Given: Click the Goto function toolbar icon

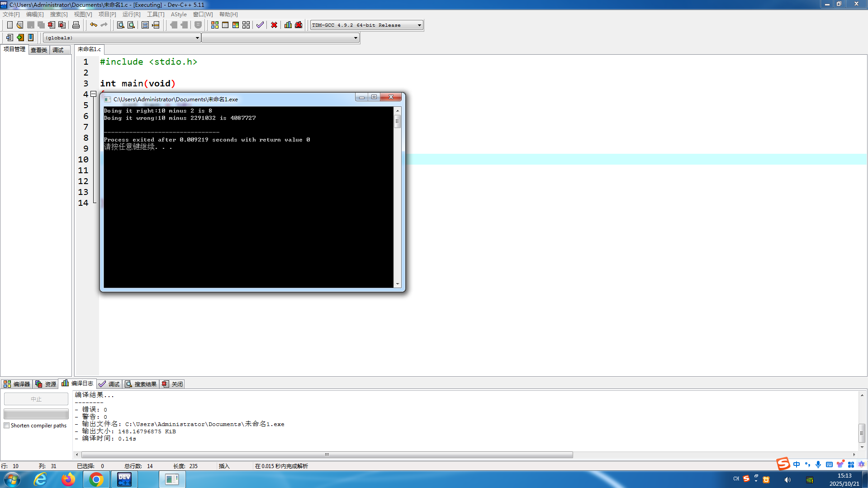Looking at the screenshot, I should tap(145, 25).
